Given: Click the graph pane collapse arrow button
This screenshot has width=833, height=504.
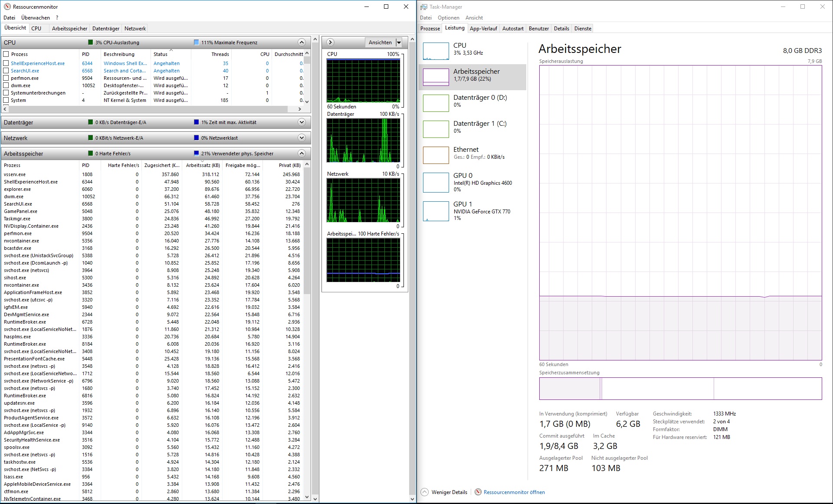Looking at the screenshot, I should coord(330,42).
